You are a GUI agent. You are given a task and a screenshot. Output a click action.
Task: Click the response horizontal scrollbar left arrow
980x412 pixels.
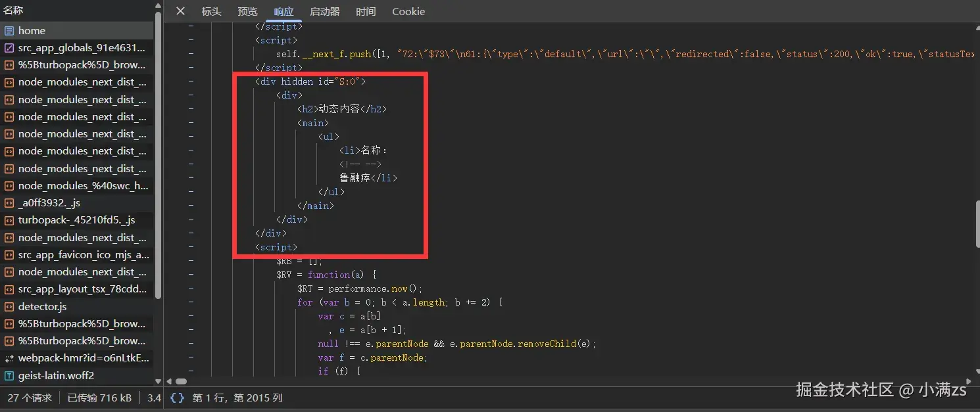(169, 381)
